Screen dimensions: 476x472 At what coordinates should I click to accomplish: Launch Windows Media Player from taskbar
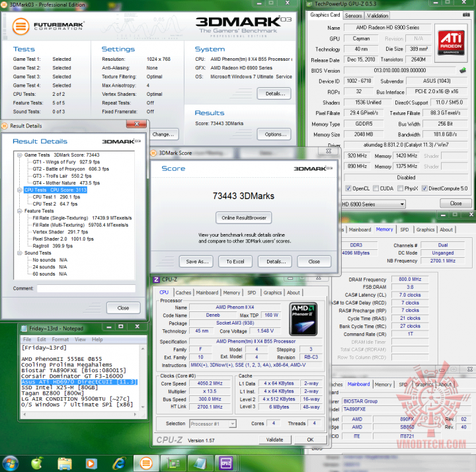(x=91, y=463)
